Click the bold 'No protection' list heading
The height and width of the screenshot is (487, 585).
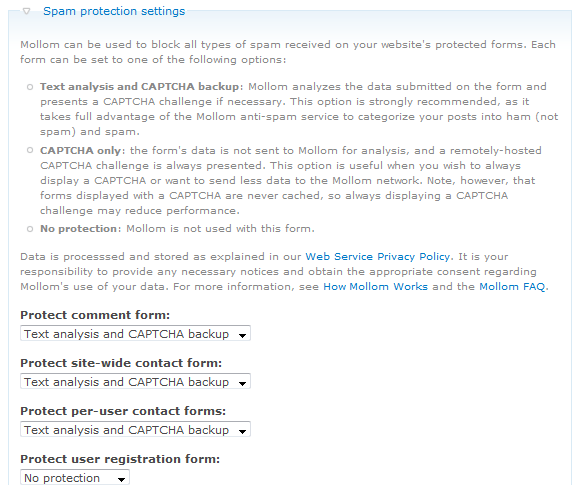tap(78, 228)
